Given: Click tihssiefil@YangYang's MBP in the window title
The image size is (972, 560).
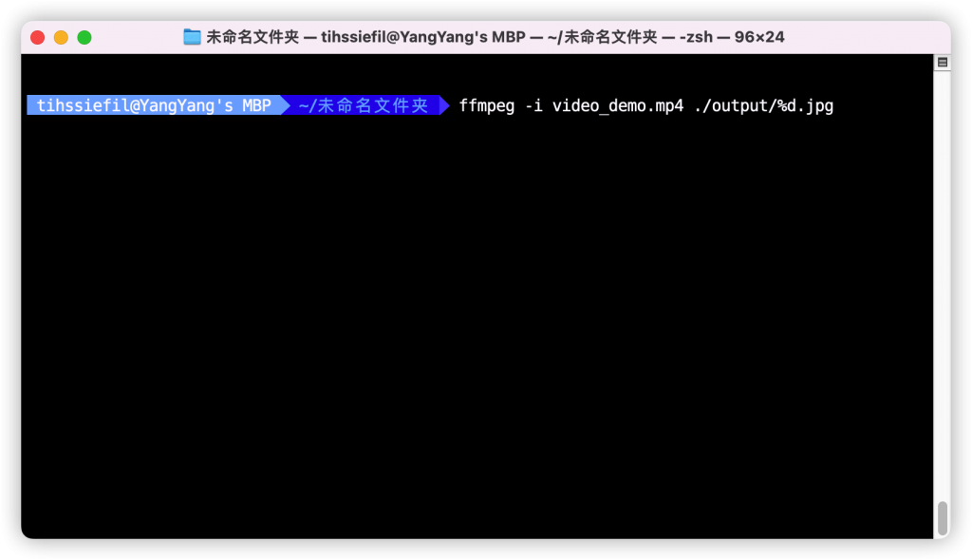Looking at the screenshot, I should [422, 37].
